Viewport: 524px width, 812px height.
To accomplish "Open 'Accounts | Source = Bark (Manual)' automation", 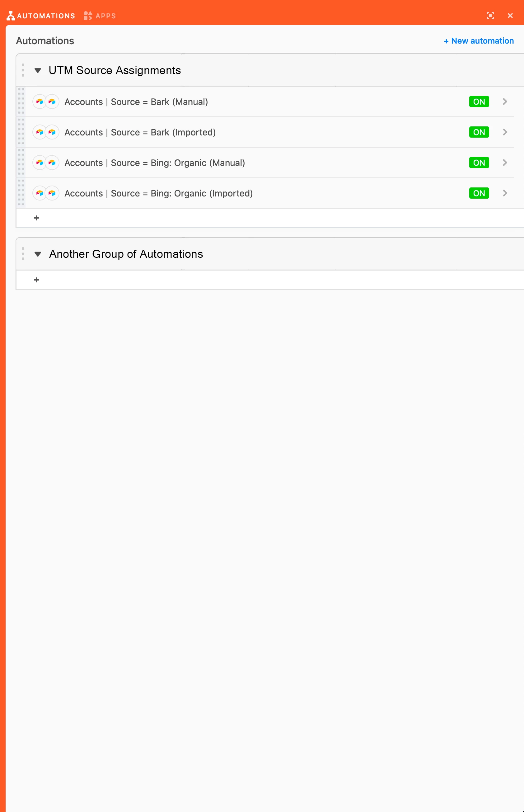I will coord(136,102).
